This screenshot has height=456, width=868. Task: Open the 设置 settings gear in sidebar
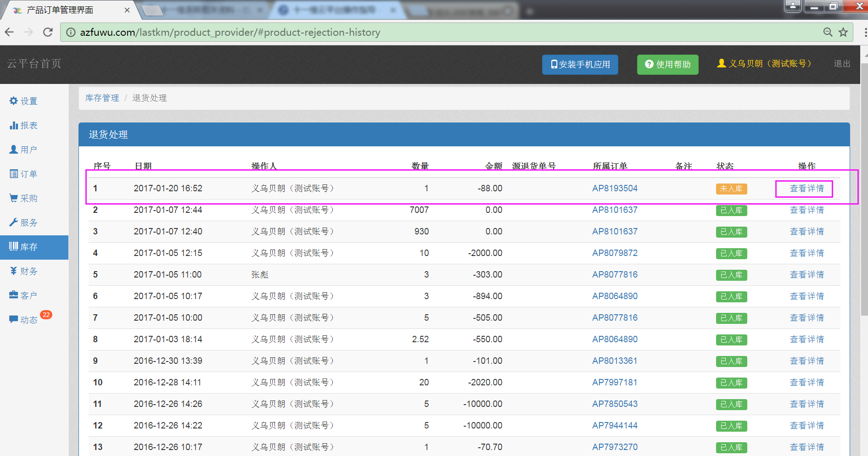click(23, 101)
